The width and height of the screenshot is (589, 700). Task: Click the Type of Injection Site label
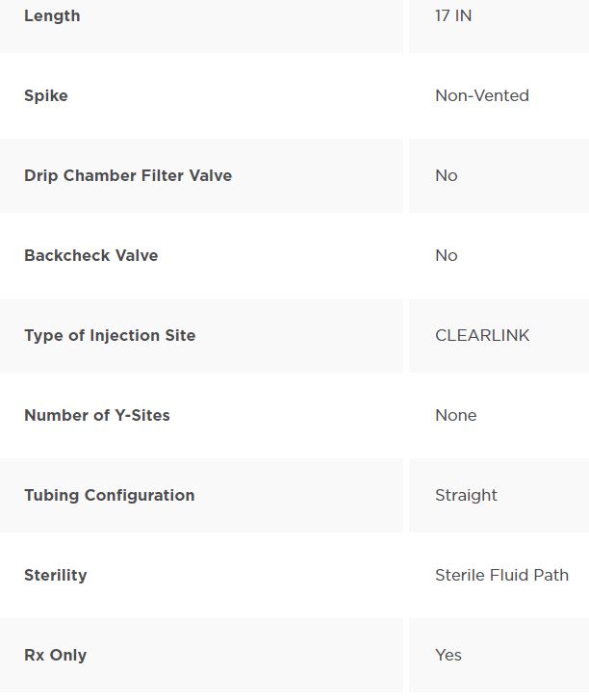(x=110, y=336)
